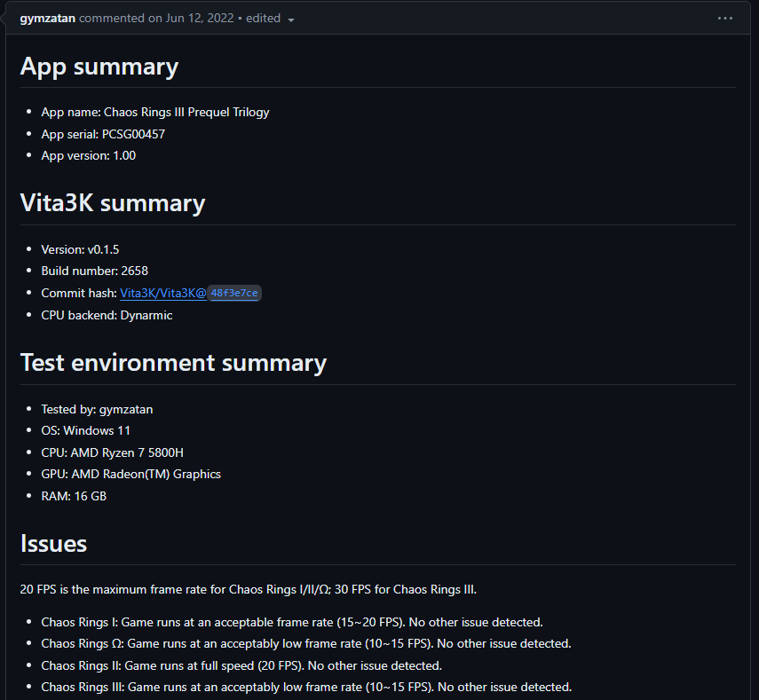The width and height of the screenshot is (759, 700).
Task: Expand the edited history dropdown arrow
Action: pyautogui.click(x=291, y=20)
